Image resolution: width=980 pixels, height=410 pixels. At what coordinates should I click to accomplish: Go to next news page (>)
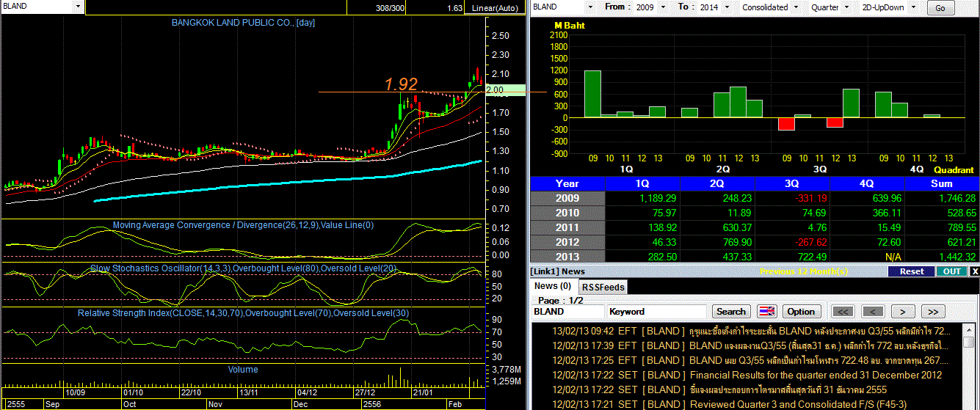[x=903, y=311]
